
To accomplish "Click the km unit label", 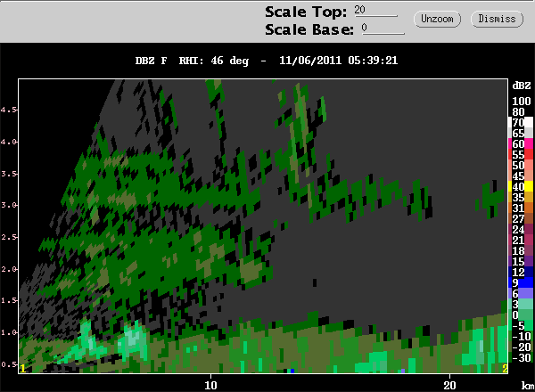I will tap(528, 386).
